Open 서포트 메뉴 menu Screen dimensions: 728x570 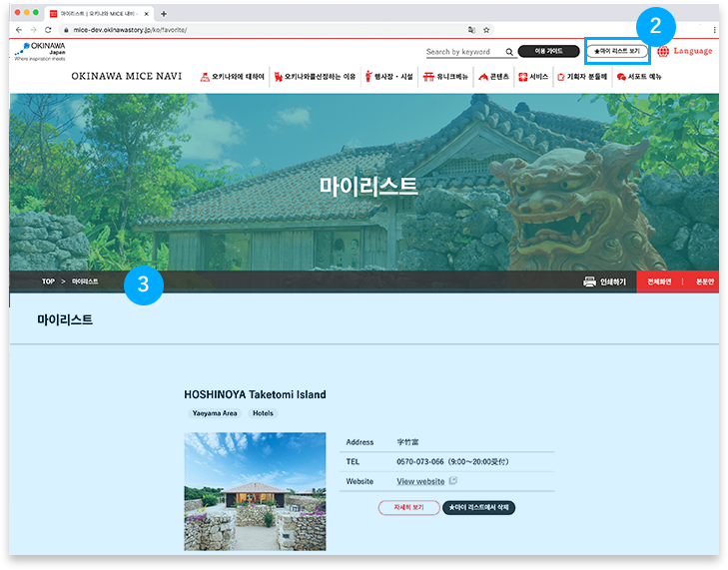[x=639, y=77]
